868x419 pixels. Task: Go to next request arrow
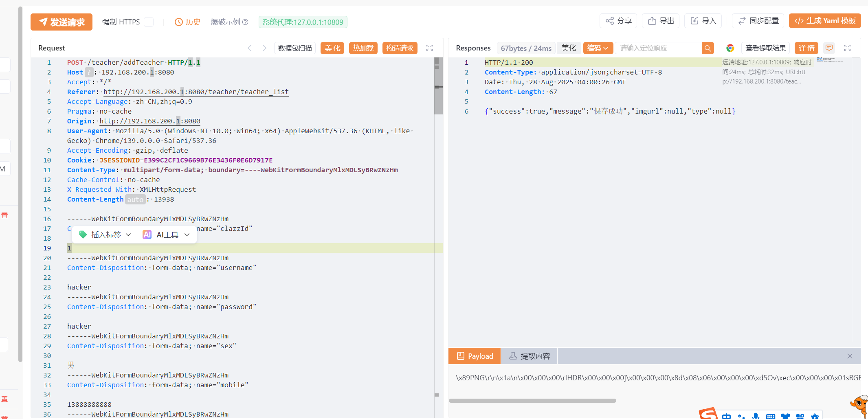click(x=264, y=48)
